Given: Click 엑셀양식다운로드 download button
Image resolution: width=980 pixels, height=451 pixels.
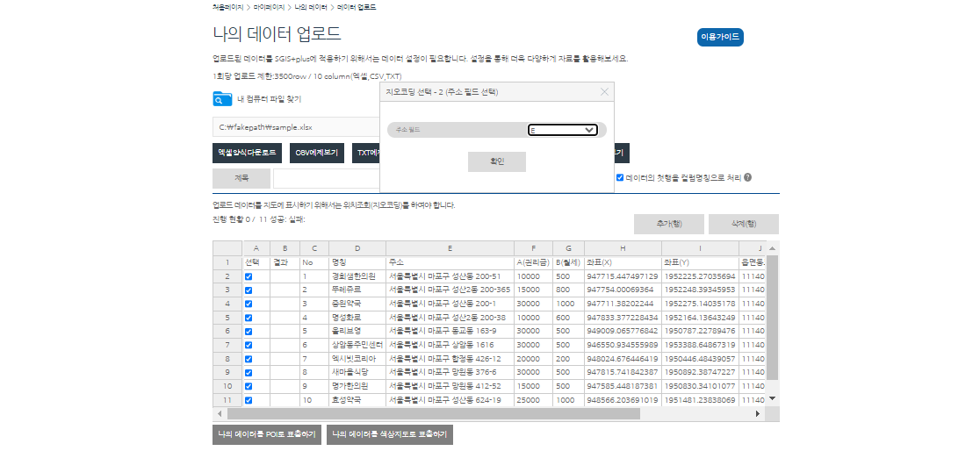Looking at the screenshot, I should point(247,153).
